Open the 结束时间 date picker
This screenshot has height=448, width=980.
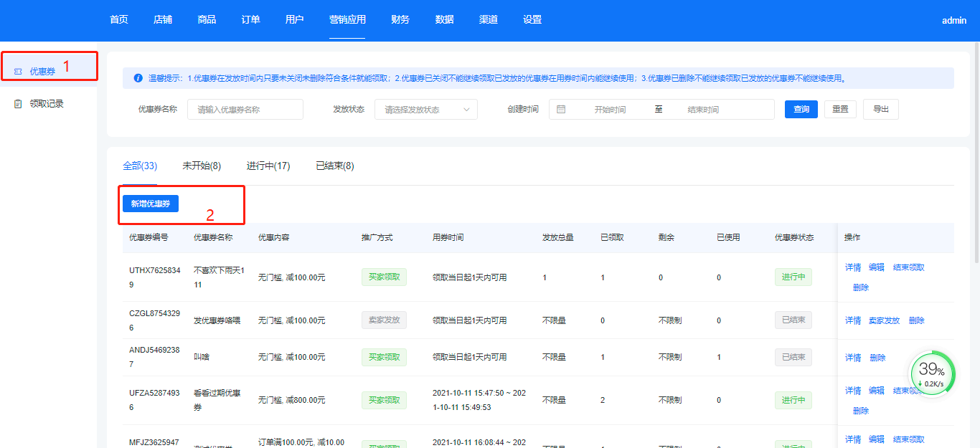[702, 110]
